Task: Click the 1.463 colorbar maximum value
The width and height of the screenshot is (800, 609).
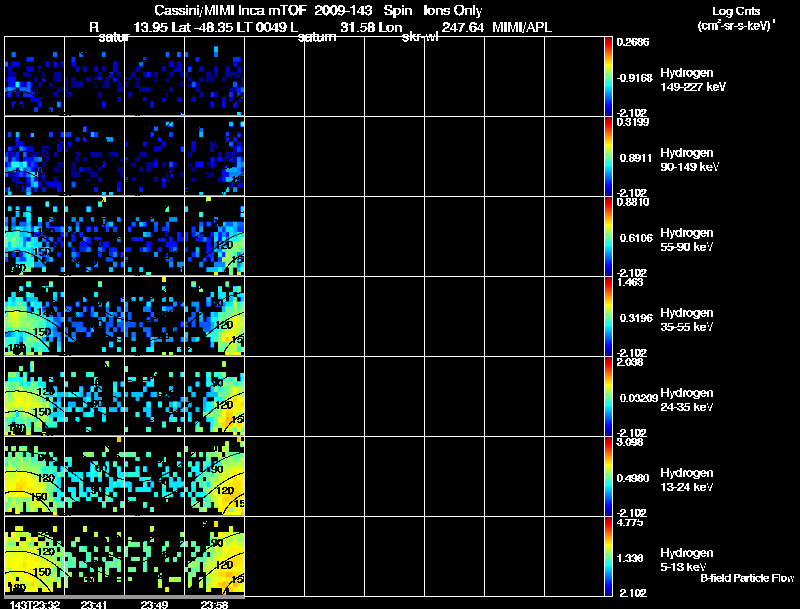Action: (630, 282)
